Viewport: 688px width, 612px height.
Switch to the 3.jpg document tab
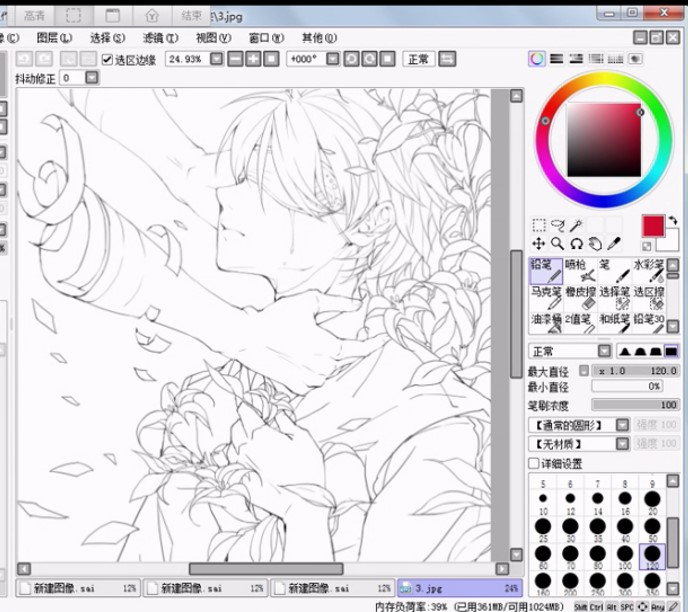click(x=460, y=588)
